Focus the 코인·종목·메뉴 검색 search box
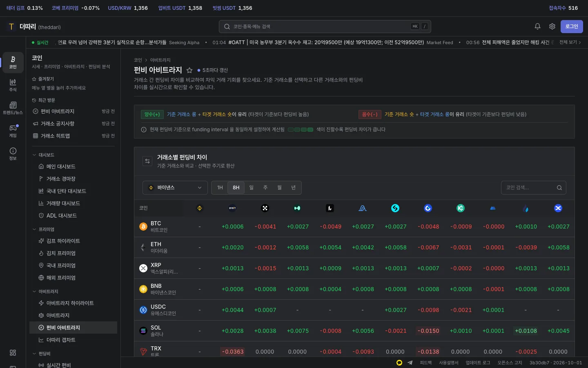The width and height of the screenshot is (588, 368). [x=325, y=27]
